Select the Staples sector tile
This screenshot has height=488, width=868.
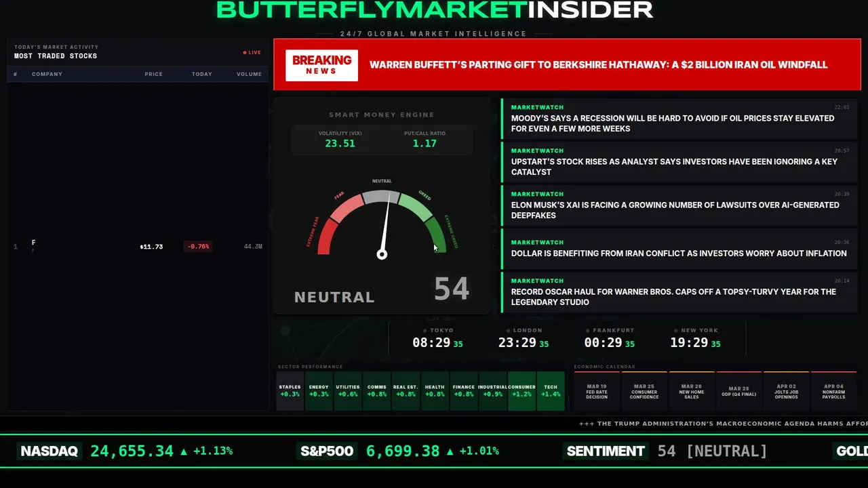(x=290, y=391)
